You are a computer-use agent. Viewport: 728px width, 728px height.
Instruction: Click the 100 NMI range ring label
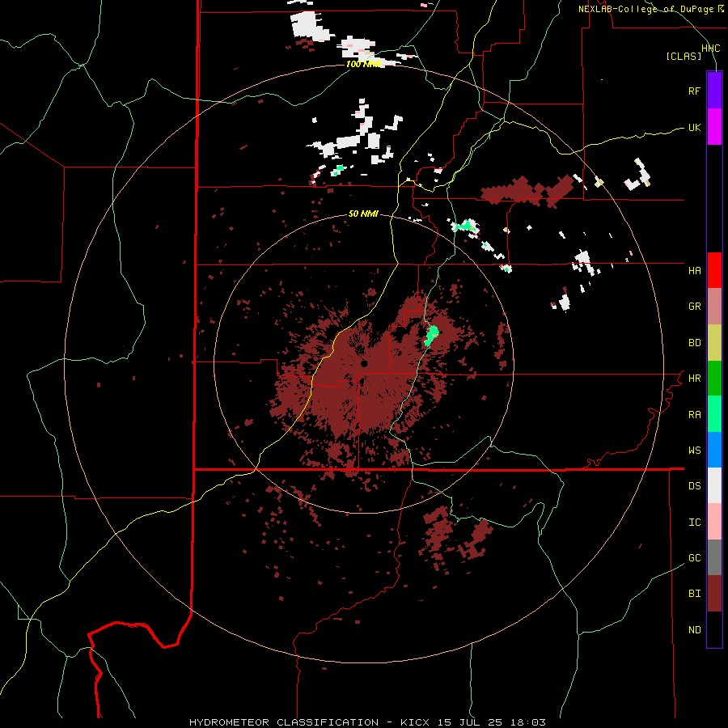pos(363,64)
